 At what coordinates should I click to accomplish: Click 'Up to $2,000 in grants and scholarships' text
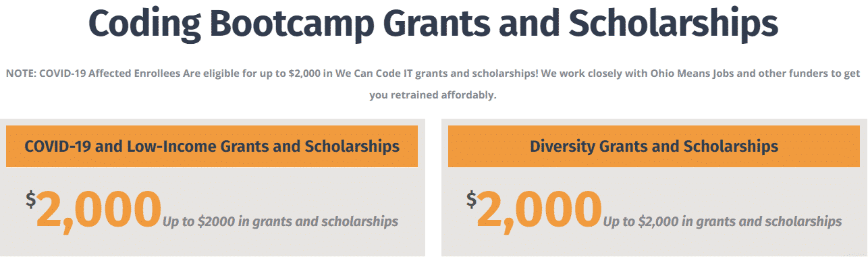coord(722,221)
